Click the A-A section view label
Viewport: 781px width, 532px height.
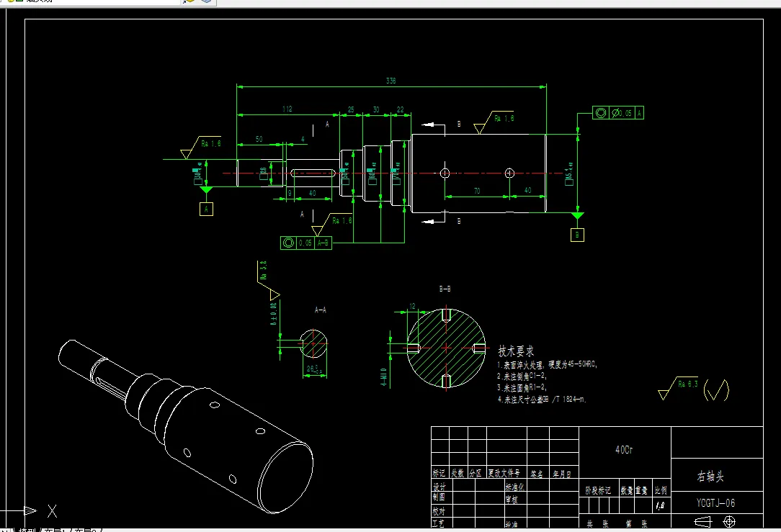[x=321, y=310]
